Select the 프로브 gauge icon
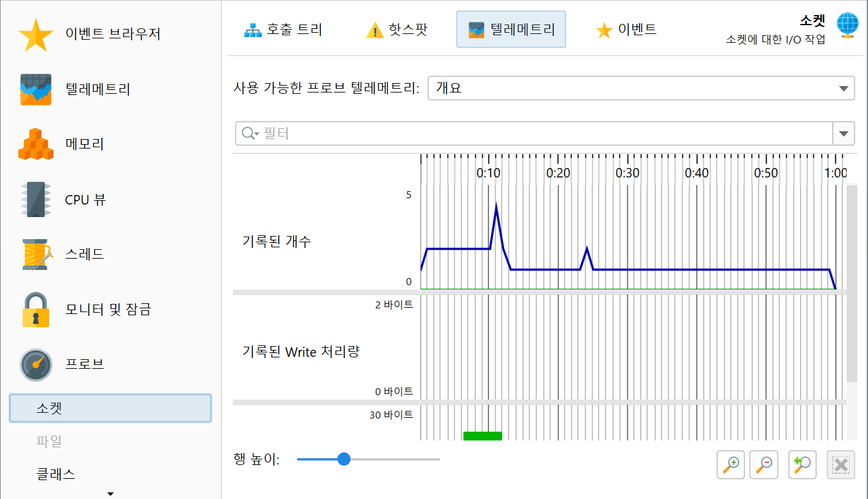Viewport: 868px width, 499px height. 36,365
